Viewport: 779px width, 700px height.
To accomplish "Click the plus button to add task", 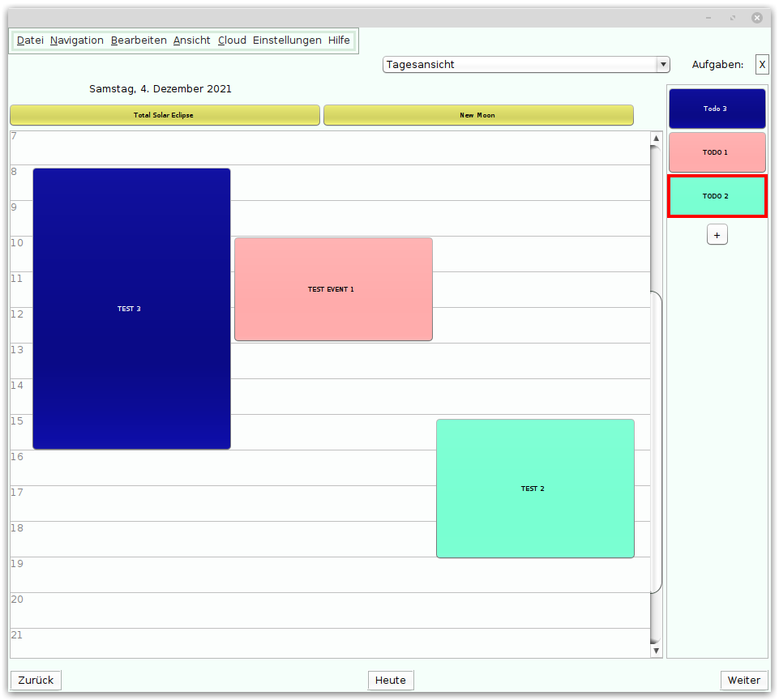I will pyautogui.click(x=717, y=235).
